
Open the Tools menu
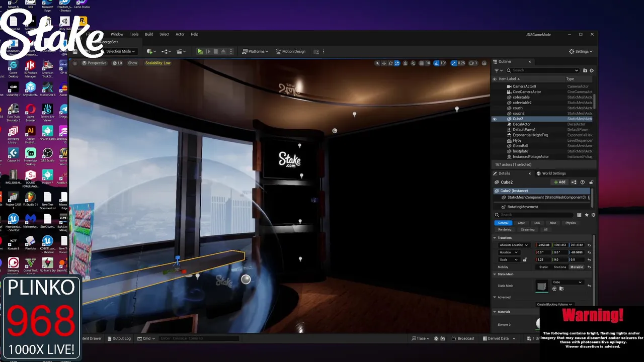(x=134, y=34)
